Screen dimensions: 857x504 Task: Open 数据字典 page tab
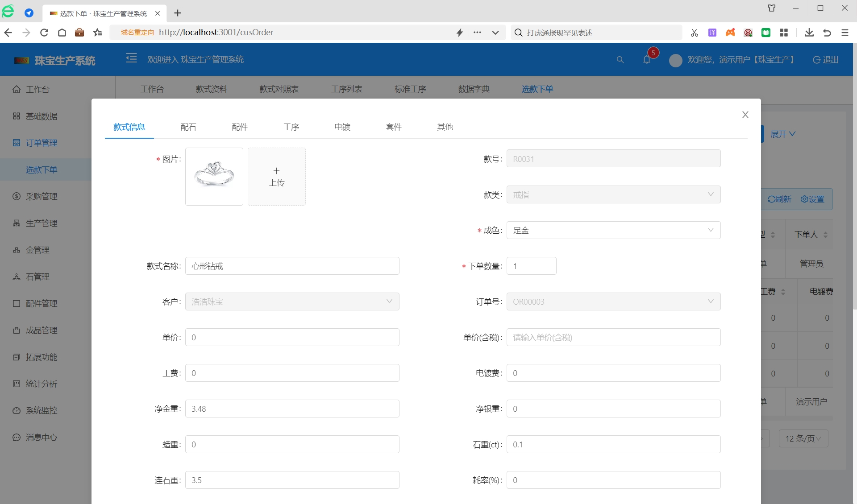coord(474,89)
